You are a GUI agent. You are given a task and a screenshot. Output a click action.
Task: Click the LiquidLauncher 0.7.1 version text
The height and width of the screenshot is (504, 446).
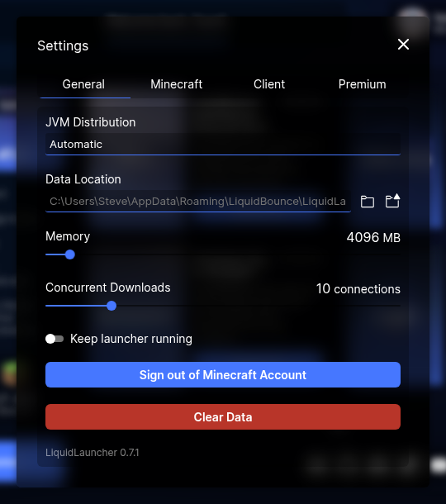tap(93, 453)
